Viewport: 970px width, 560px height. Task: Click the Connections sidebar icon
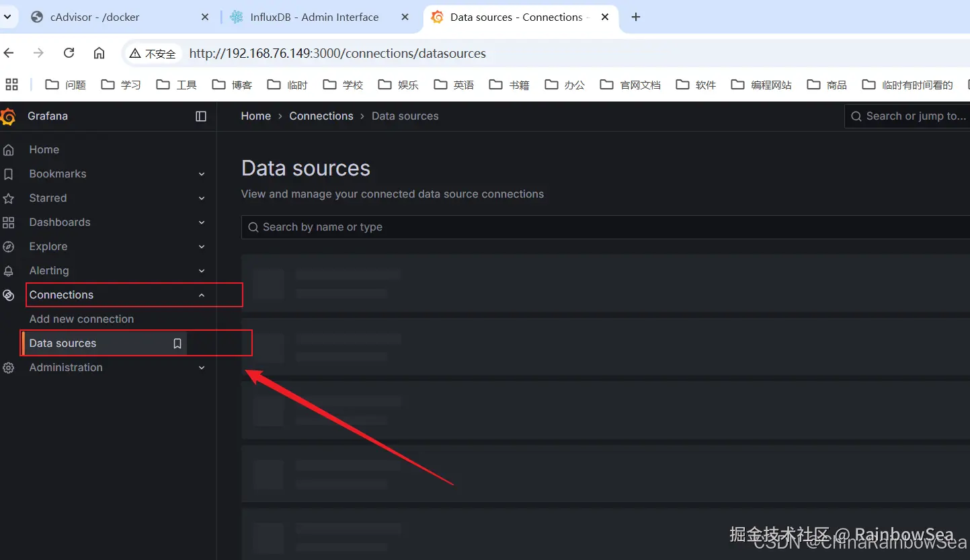click(9, 295)
